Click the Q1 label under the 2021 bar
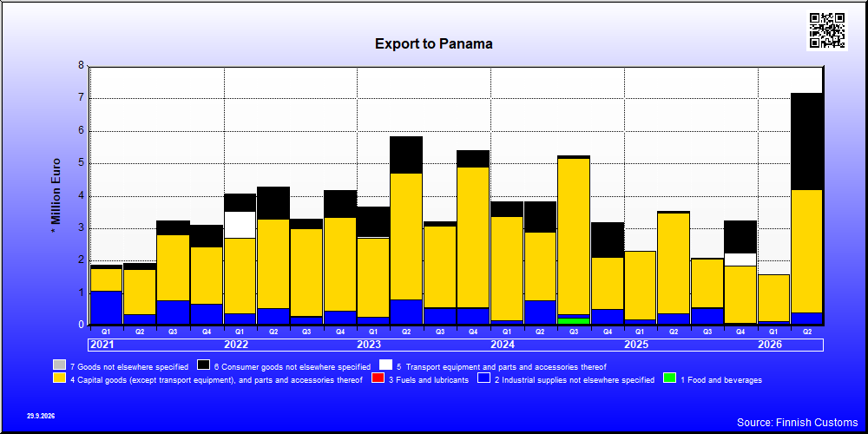868x434 pixels. coord(106,332)
